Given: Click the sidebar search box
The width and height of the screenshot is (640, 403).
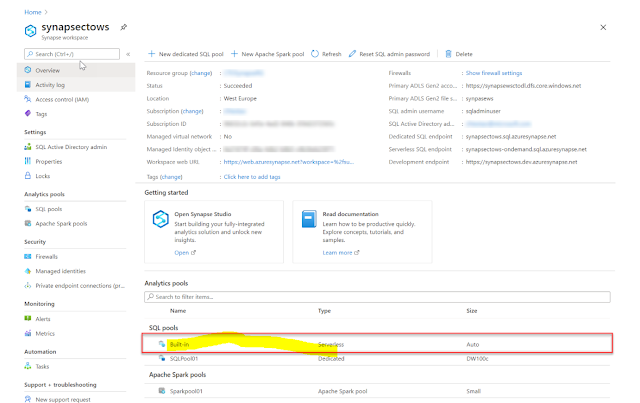Looking at the screenshot, I should click(x=70, y=54).
